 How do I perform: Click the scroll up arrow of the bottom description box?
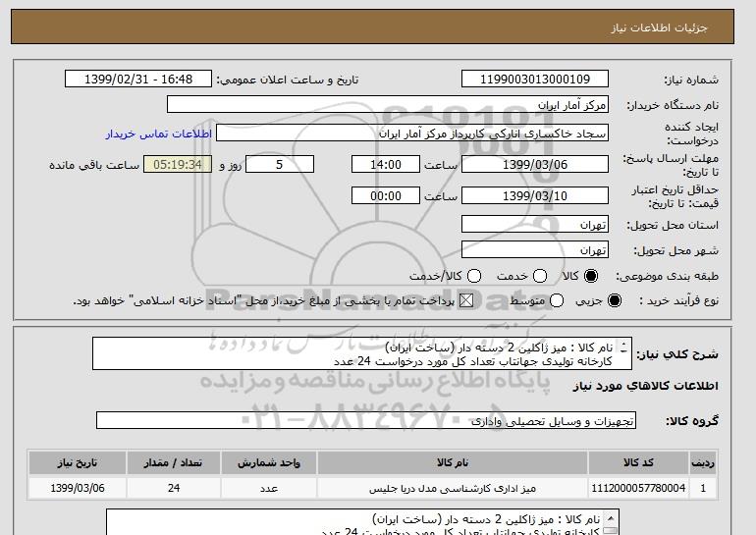(611, 518)
